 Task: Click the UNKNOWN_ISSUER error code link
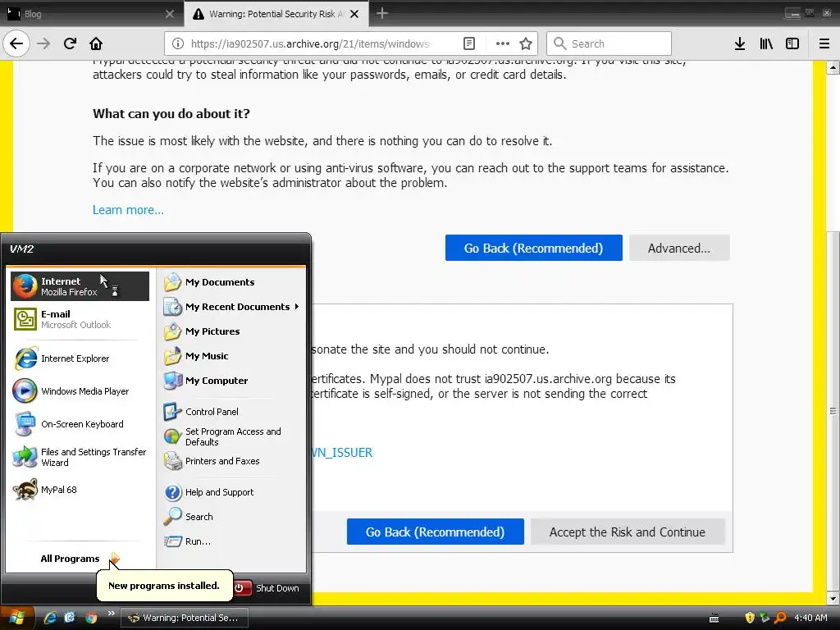coord(341,453)
